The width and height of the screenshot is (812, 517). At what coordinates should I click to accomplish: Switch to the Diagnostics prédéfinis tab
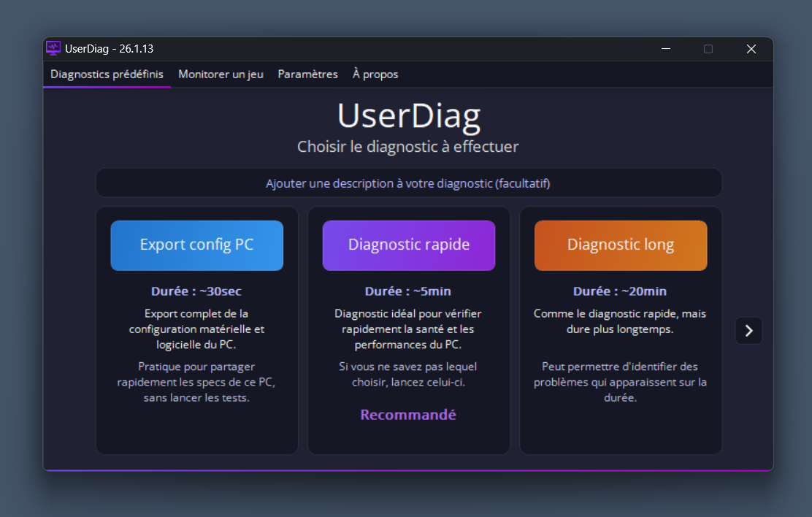[107, 74]
